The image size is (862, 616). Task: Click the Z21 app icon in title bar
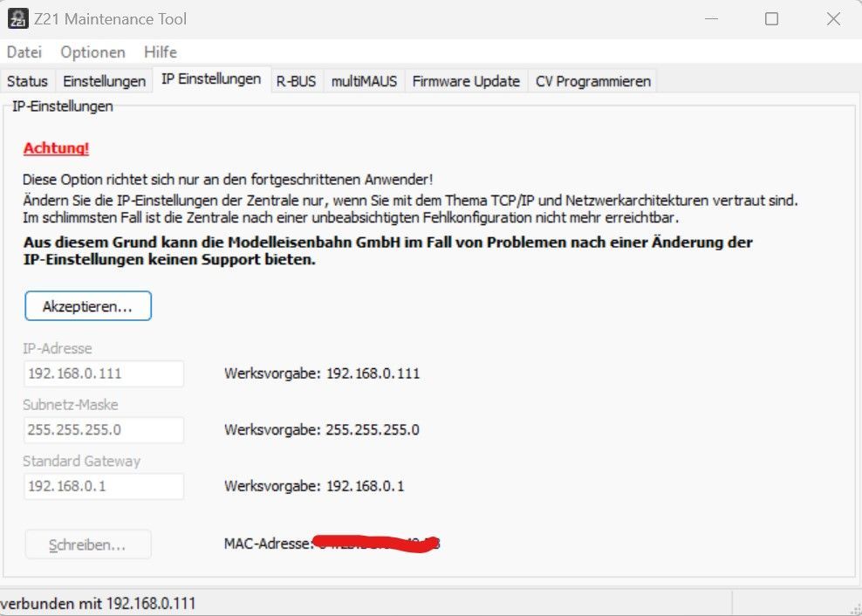point(18,18)
